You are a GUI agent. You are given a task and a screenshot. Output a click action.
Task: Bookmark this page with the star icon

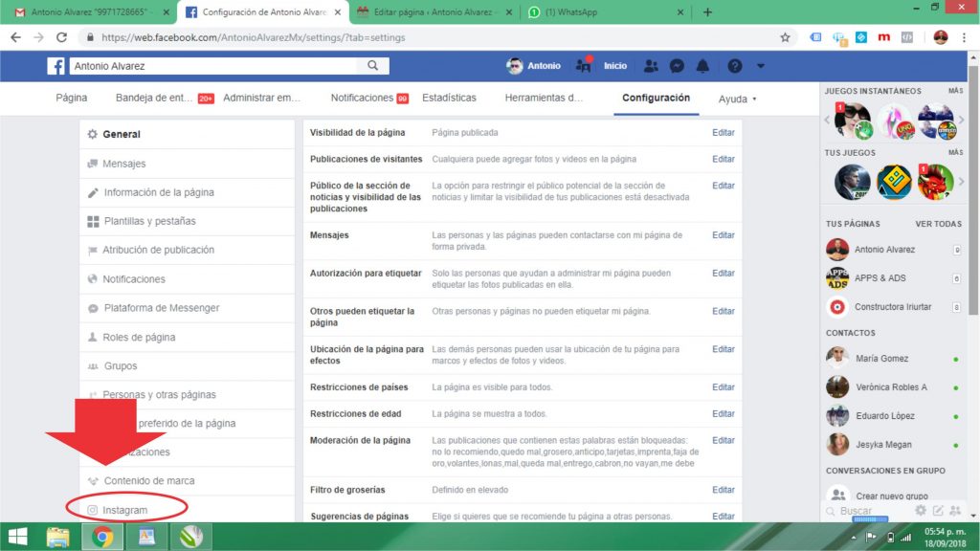(x=785, y=37)
